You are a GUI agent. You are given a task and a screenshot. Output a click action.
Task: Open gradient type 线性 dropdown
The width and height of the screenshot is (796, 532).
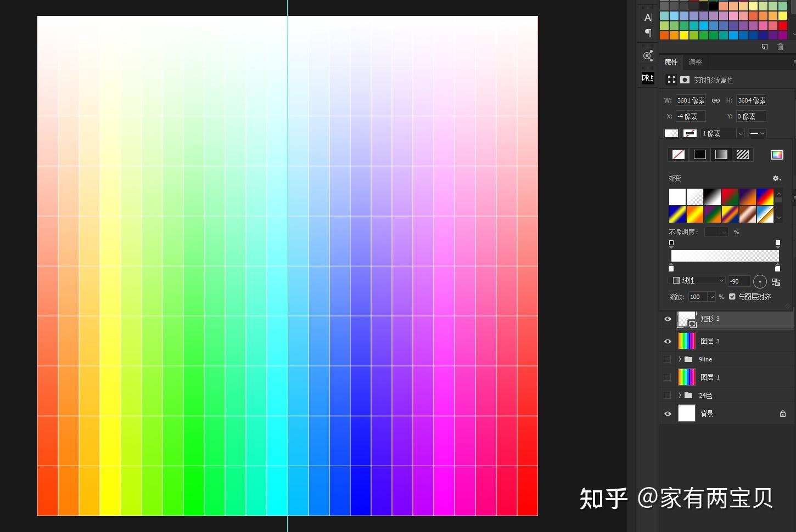tap(698, 280)
